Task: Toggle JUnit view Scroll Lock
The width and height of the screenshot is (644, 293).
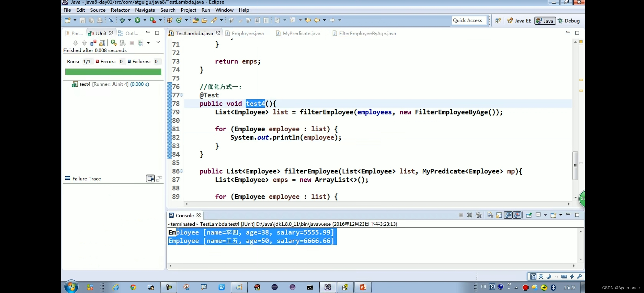Action: [x=102, y=43]
